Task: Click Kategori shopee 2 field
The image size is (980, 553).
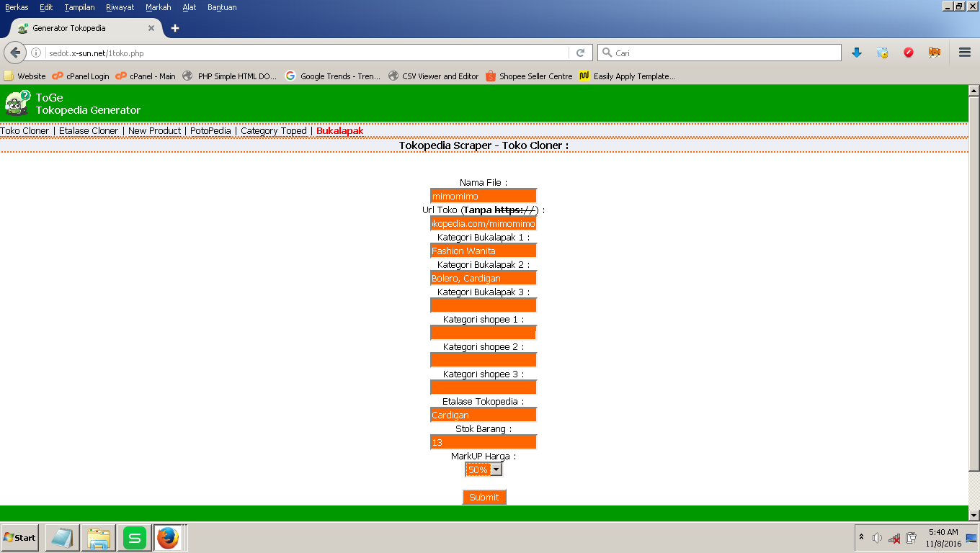Action: 484,360
